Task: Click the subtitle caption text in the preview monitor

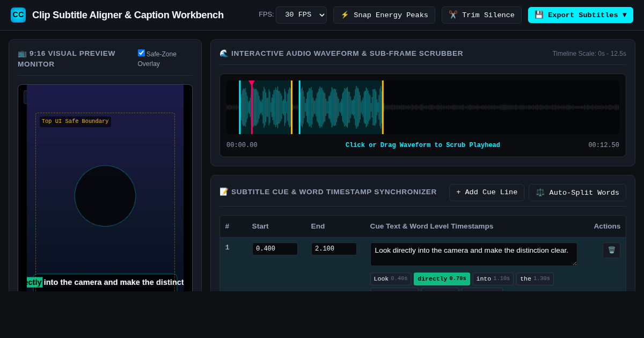Action: coord(105,282)
